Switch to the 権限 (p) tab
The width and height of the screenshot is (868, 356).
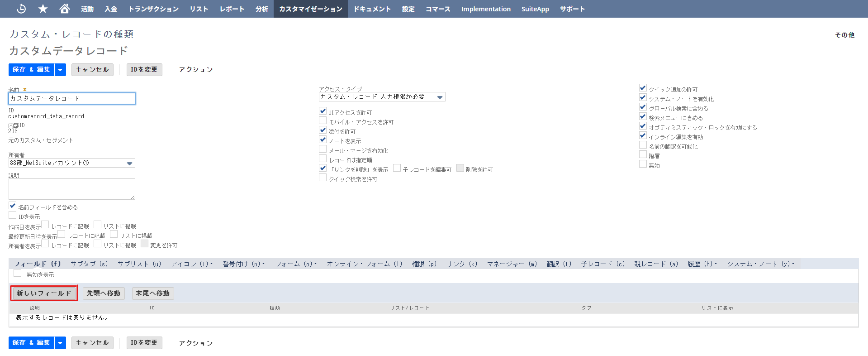click(424, 264)
